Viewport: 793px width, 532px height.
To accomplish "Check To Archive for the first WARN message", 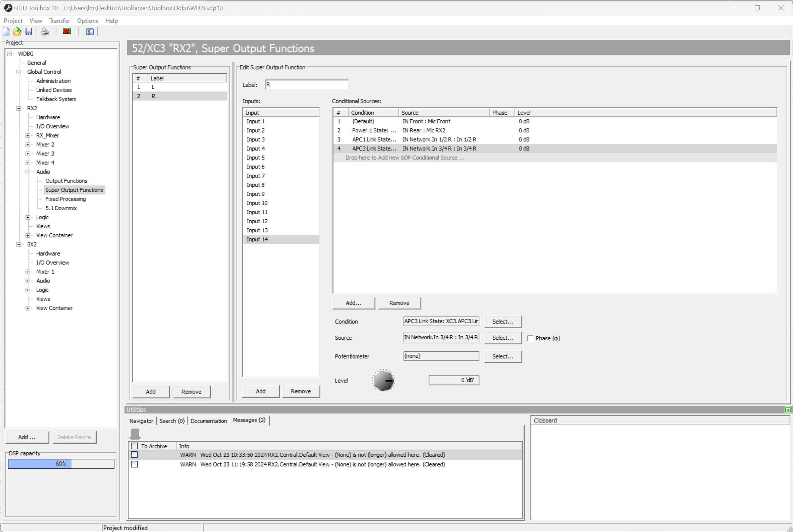I will click(x=135, y=455).
